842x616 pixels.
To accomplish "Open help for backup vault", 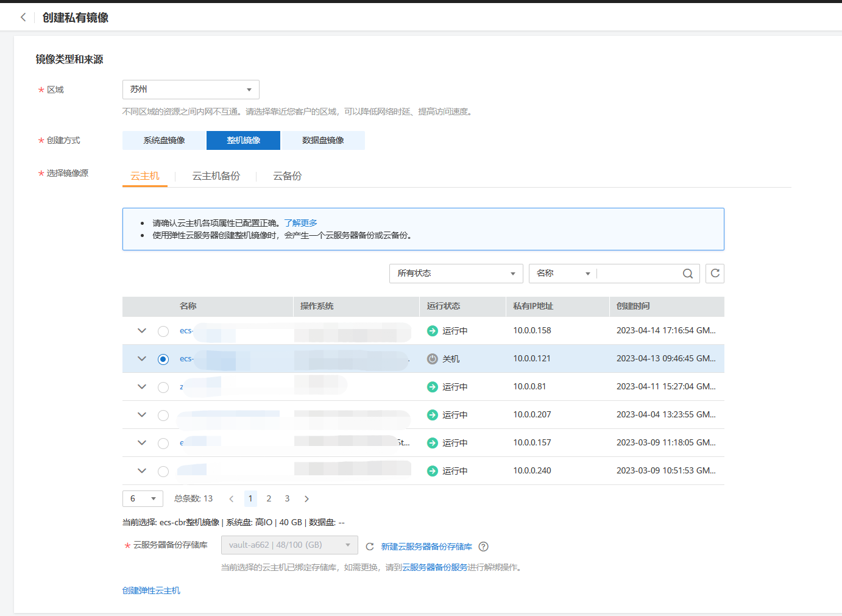I will (x=484, y=547).
